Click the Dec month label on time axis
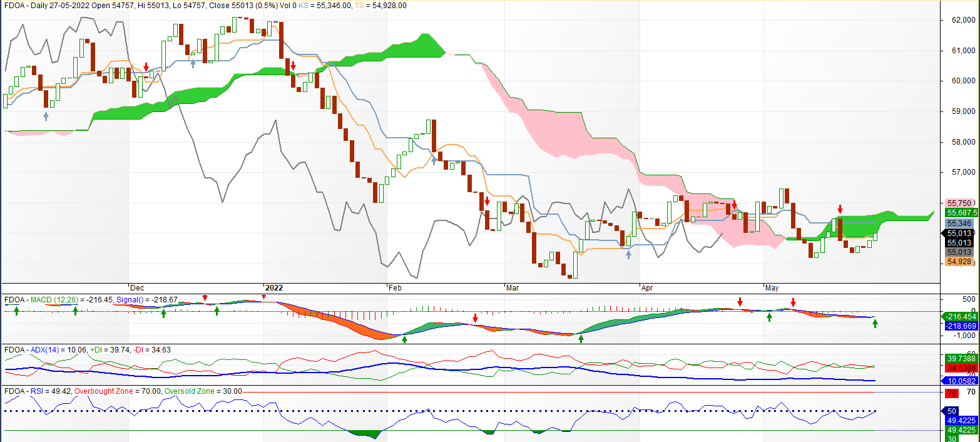Screen dimensions: 980x442 (x=137, y=288)
